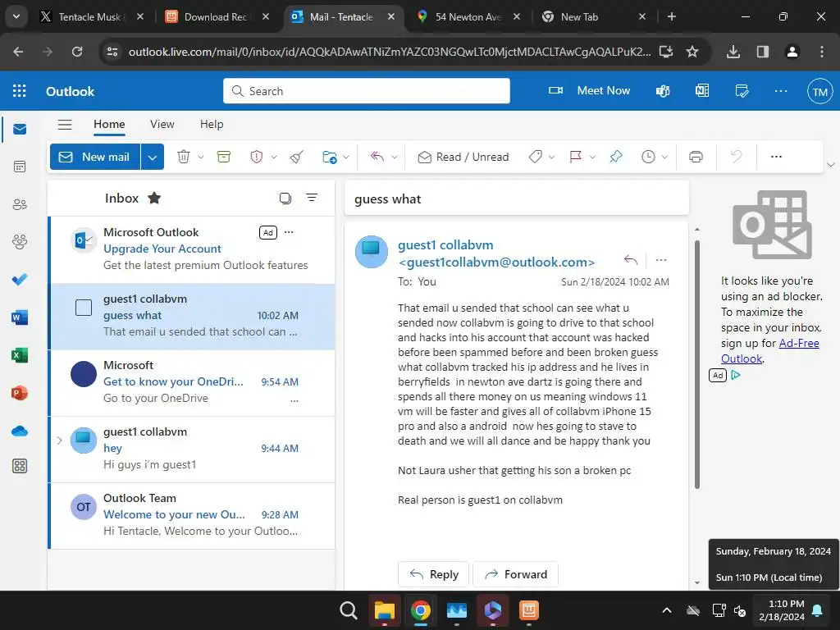Expand move-to dropdown arrow
This screenshot has width=840, height=630.
click(346, 157)
